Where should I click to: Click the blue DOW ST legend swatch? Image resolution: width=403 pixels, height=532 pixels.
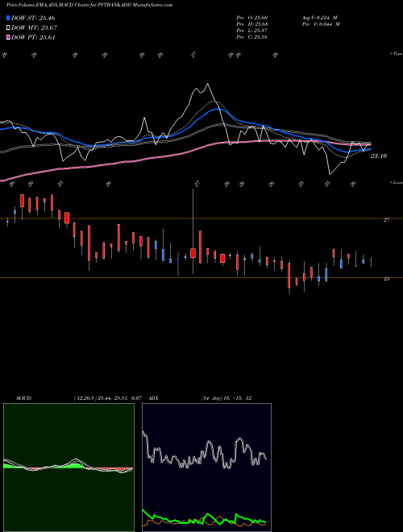point(8,18)
